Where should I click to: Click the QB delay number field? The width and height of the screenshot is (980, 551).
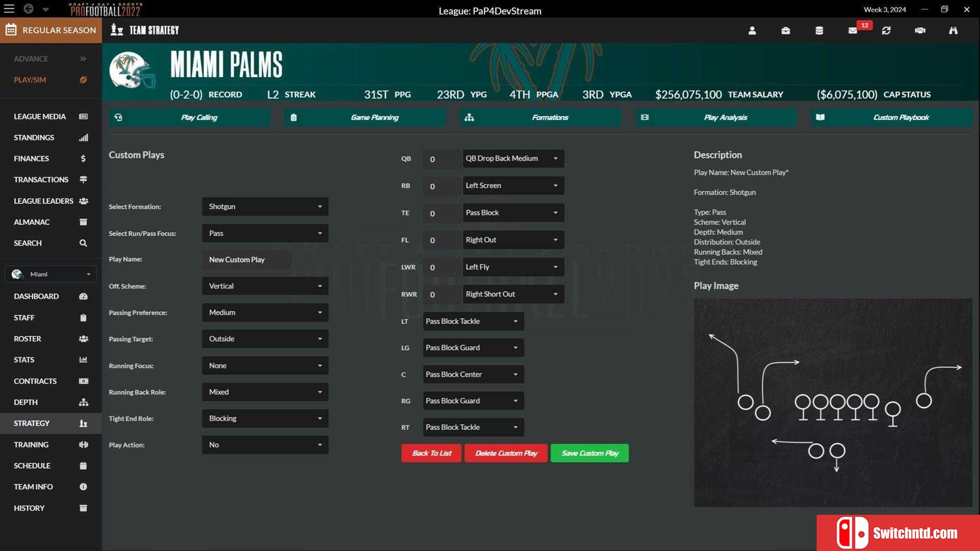click(441, 159)
